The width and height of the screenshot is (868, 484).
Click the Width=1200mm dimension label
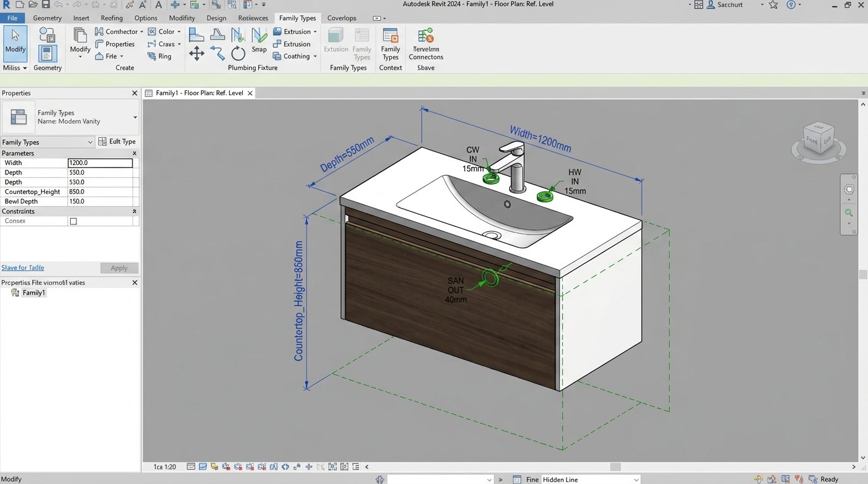tap(541, 139)
